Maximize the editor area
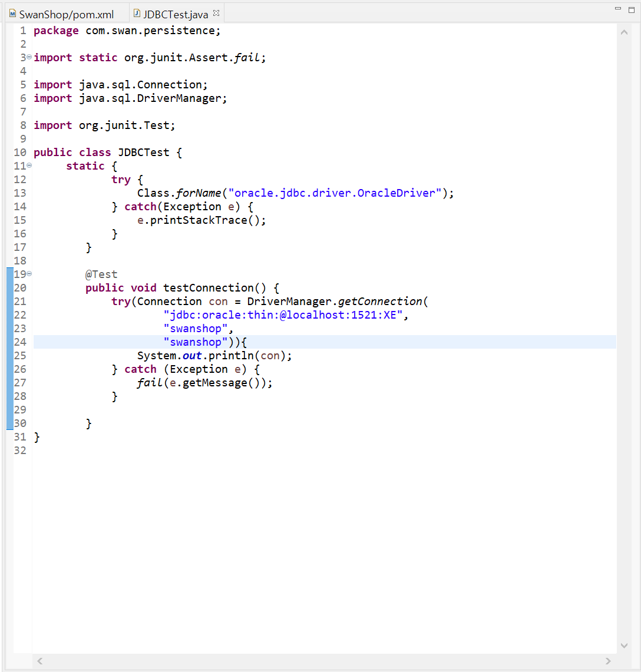 pos(632,10)
